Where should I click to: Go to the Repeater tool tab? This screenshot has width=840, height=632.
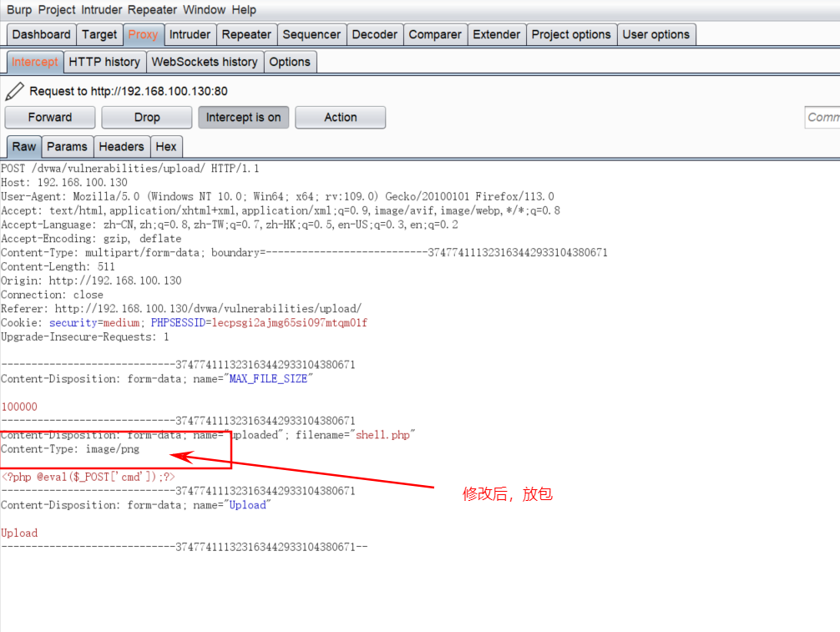246,34
